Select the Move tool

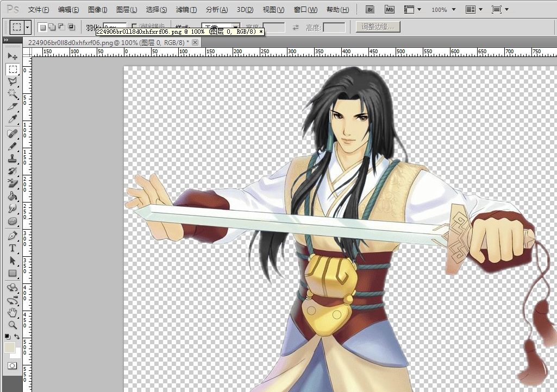pyautogui.click(x=12, y=56)
